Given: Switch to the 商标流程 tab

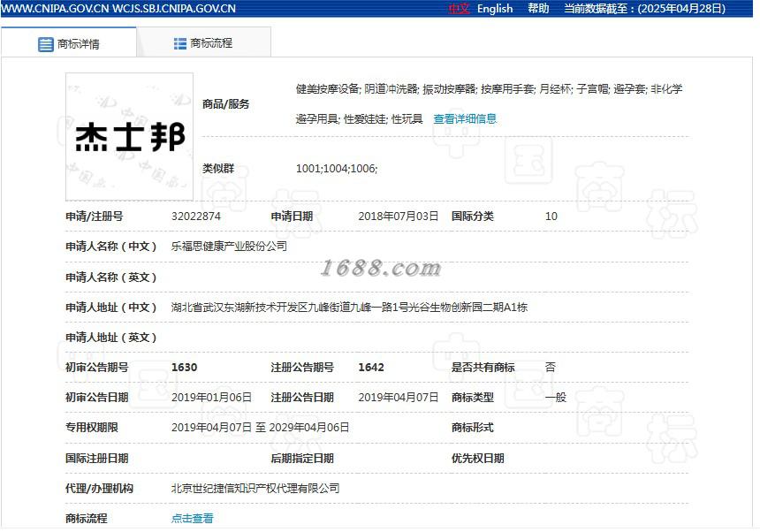Looking at the screenshot, I should click(203, 43).
